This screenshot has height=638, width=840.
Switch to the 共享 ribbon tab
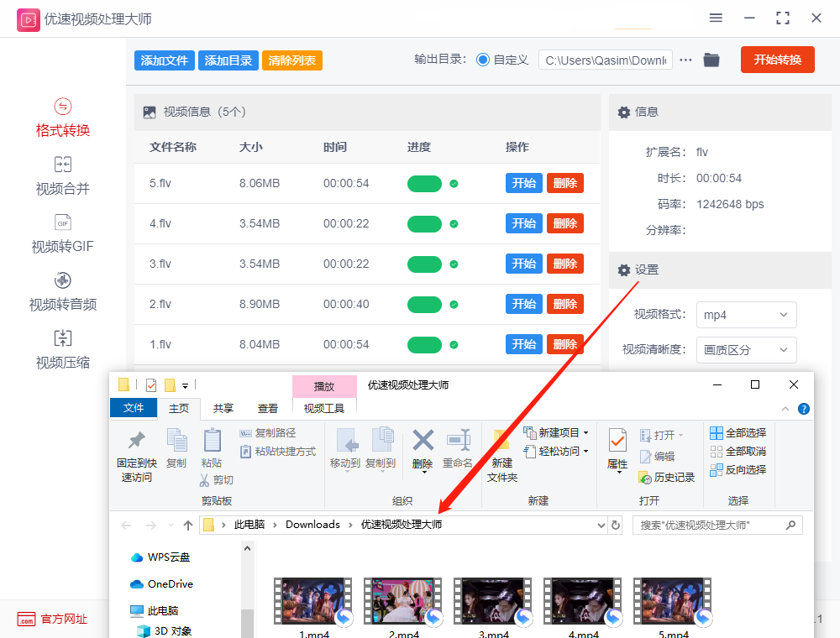[223, 408]
